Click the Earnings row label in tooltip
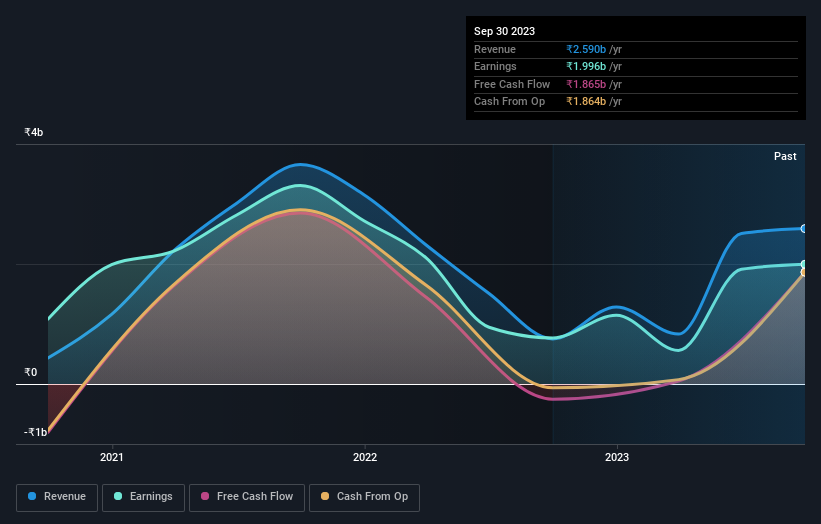The width and height of the screenshot is (821, 524). coord(495,66)
